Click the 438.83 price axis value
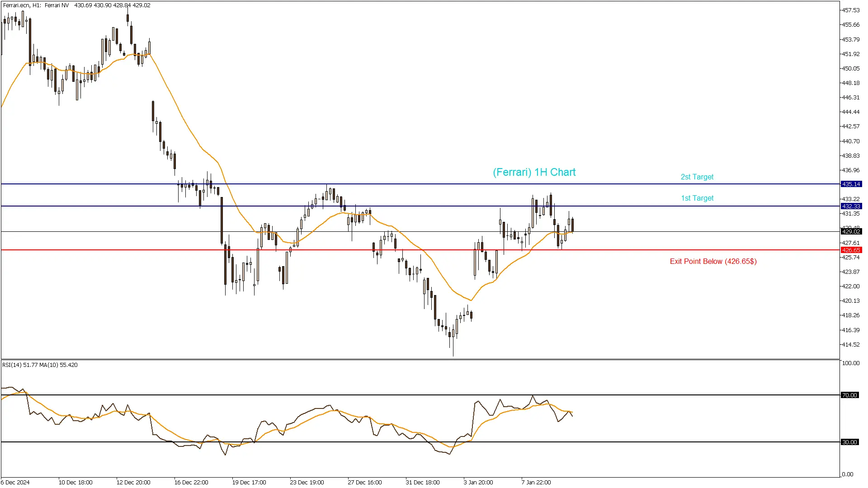 [850, 156]
